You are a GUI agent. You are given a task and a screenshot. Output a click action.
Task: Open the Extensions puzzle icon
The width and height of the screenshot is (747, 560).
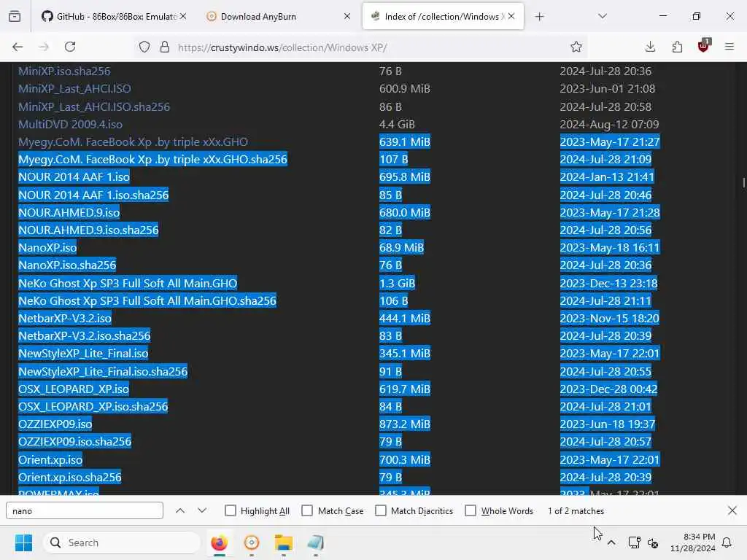[677, 47]
